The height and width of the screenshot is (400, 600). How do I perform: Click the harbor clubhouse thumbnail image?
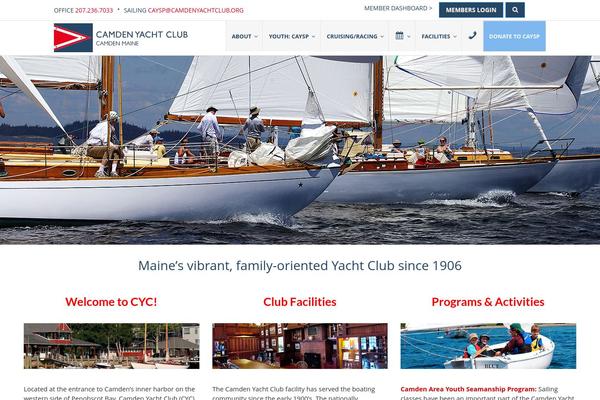[x=111, y=346]
